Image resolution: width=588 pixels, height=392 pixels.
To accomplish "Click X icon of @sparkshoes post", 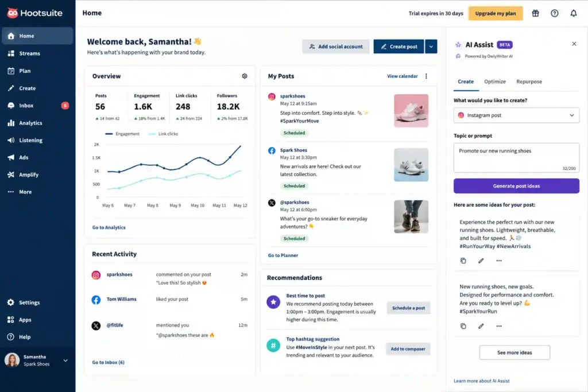I will [272, 203].
